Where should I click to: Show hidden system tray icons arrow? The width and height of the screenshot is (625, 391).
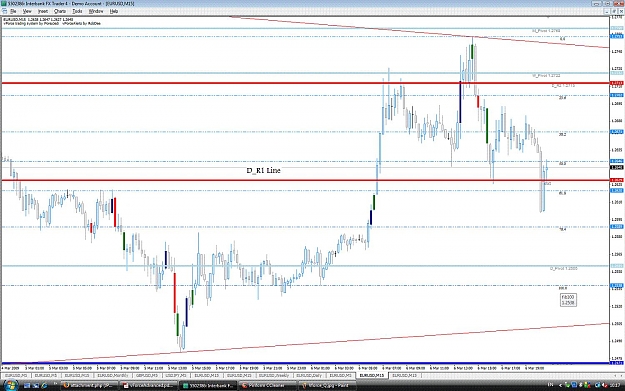[x=561, y=385]
